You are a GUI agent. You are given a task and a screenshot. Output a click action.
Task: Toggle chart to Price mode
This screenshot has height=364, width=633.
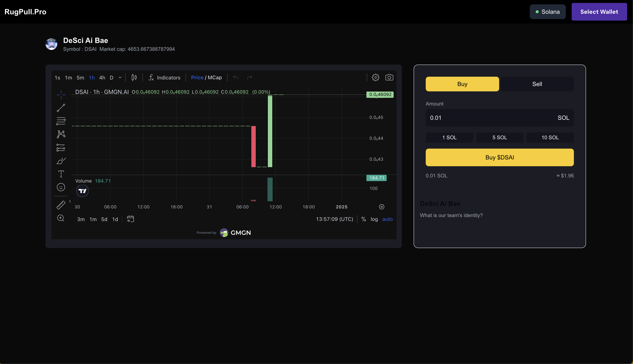tap(197, 77)
